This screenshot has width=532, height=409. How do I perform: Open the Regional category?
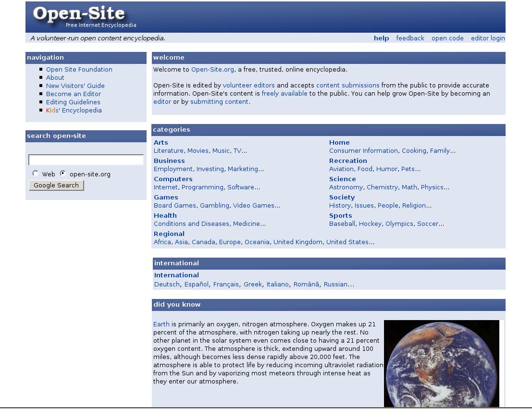tap(169, 234)
